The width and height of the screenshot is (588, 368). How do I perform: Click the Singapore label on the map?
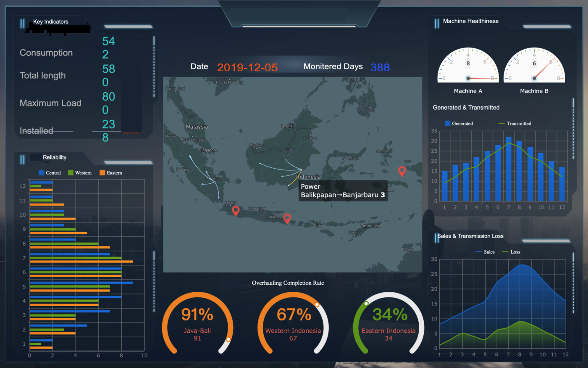pyautogui.click(x=208, y=150)
